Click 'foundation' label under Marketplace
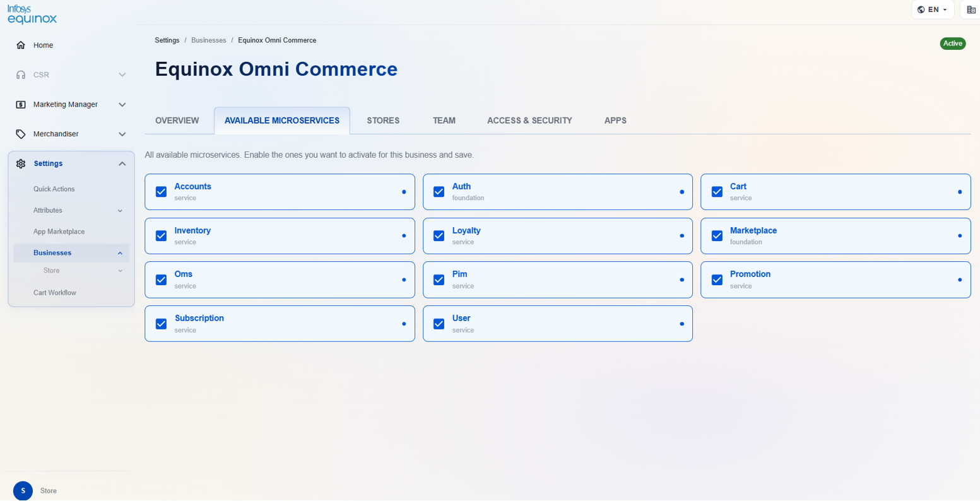The image size is (980, 501). [746, 242]
